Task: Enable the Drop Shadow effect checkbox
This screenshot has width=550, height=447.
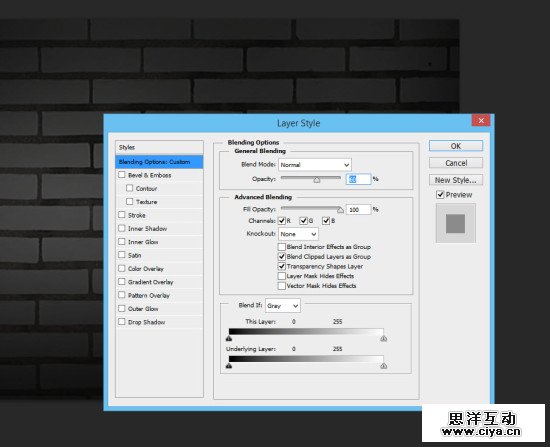Action: [122, 322]
